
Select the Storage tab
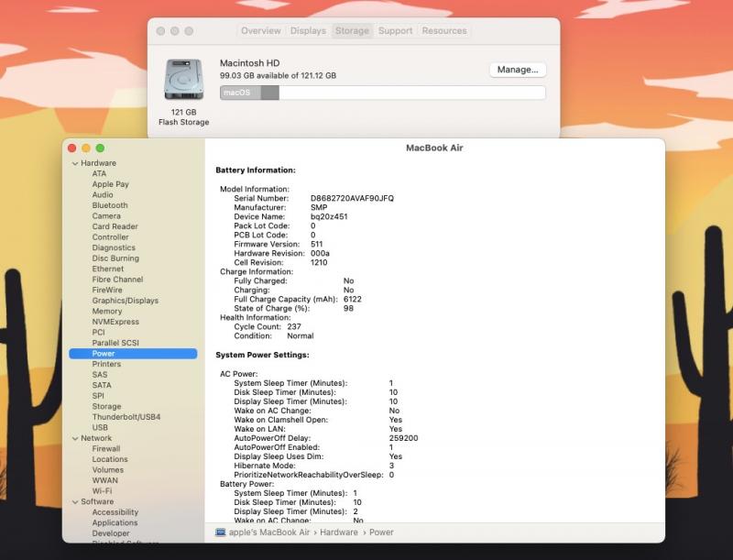click(x=352, y=31)
